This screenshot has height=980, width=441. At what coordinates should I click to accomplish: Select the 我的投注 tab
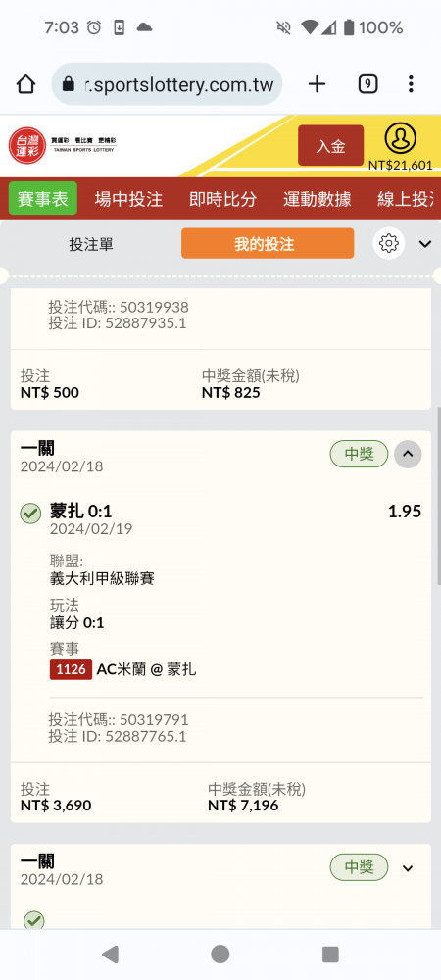pyautogui.click(x=268, y=244)
